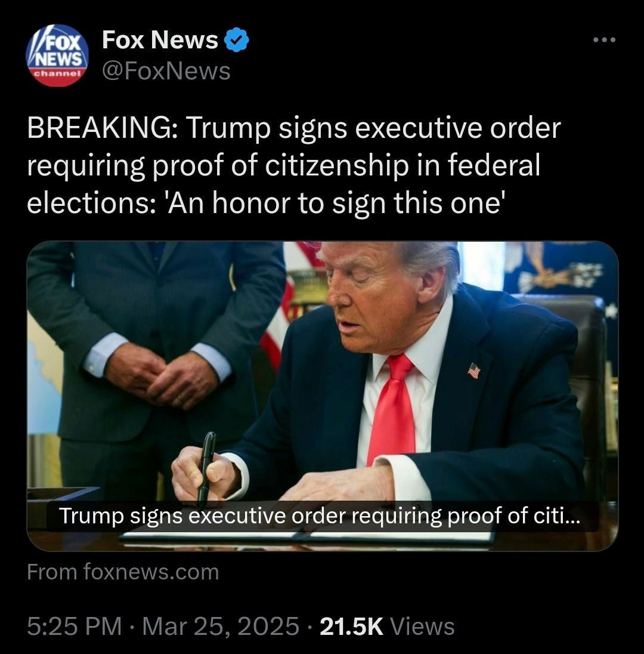Click the blue verified checkmark badge
This screenshot has height=654, width=644.
(237, 40)
